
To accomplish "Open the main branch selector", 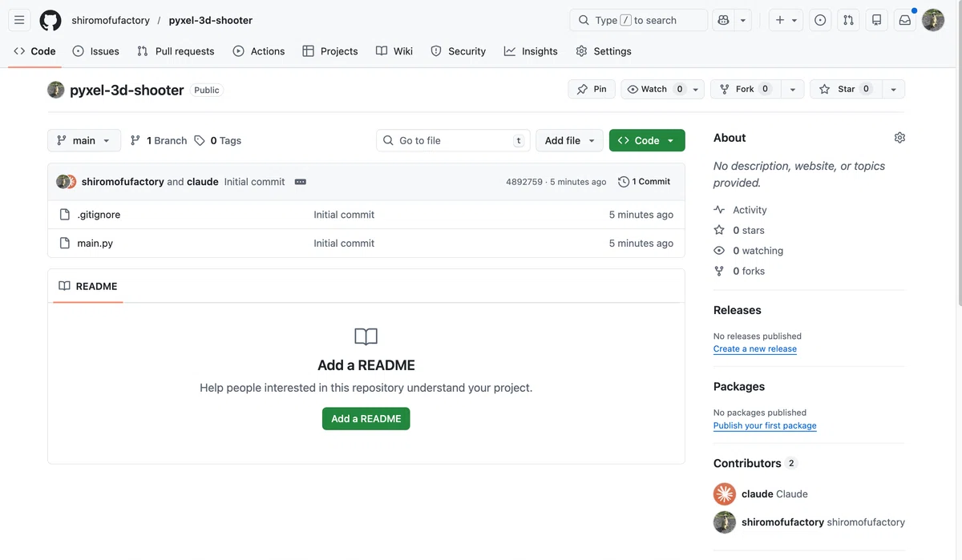I will point(84,140).
